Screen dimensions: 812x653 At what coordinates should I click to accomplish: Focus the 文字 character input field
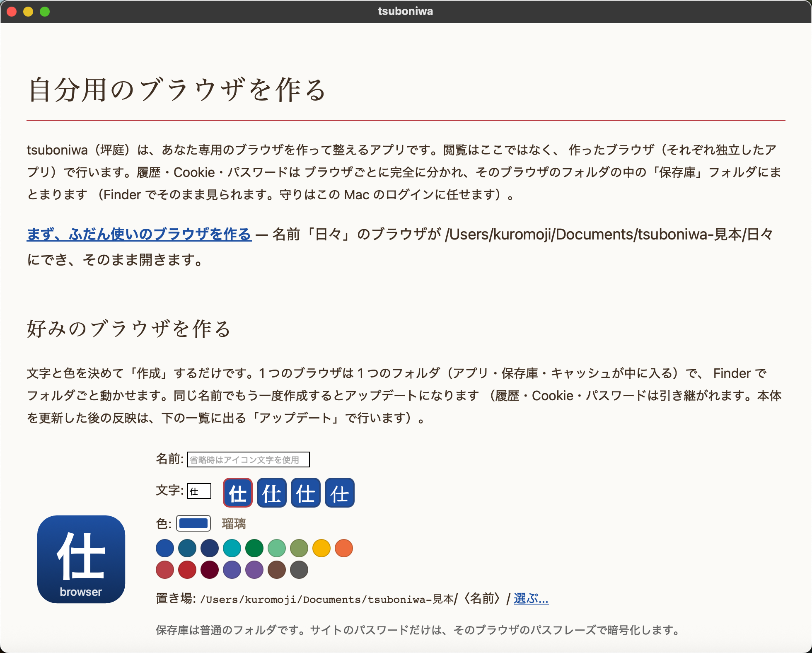[x=199, y=491]
